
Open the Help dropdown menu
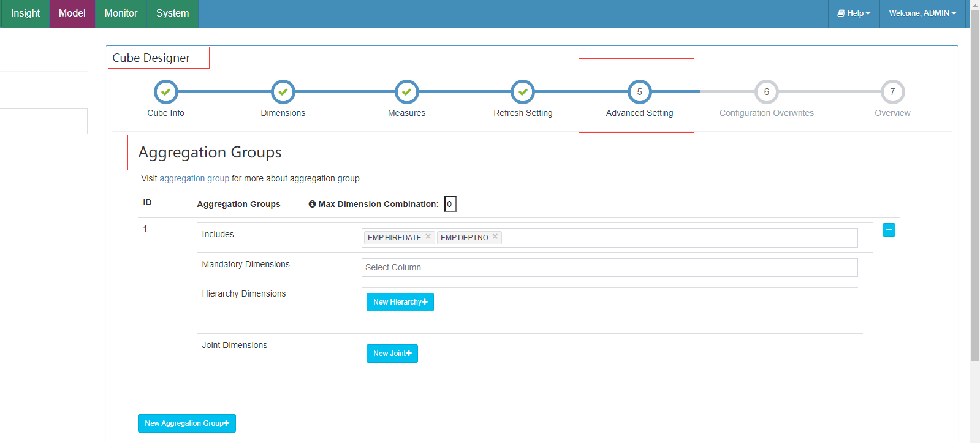[x=854, y=13]
